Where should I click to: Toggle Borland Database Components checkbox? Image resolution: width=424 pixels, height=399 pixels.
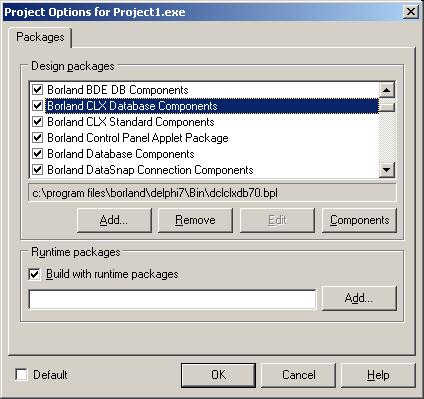(37, 154)
